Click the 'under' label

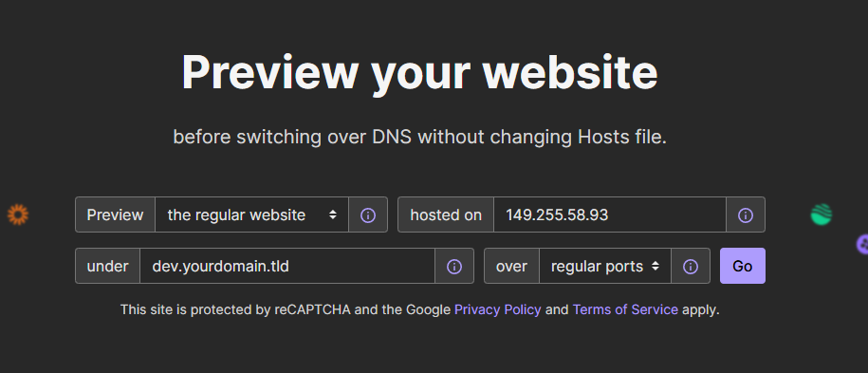[x=107, y=266]
